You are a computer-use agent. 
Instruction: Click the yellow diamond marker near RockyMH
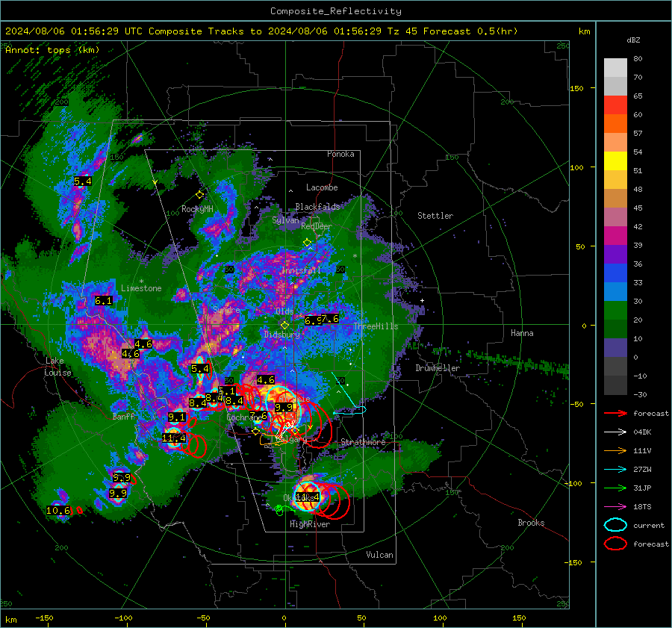coord(199,195)
